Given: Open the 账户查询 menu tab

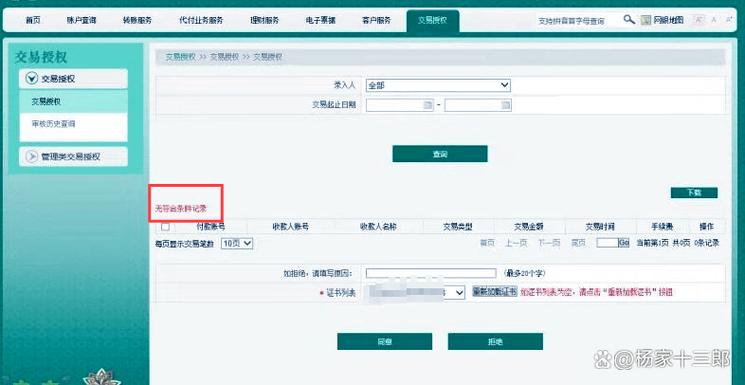Looking at the screenshot, I should (82, 20).
